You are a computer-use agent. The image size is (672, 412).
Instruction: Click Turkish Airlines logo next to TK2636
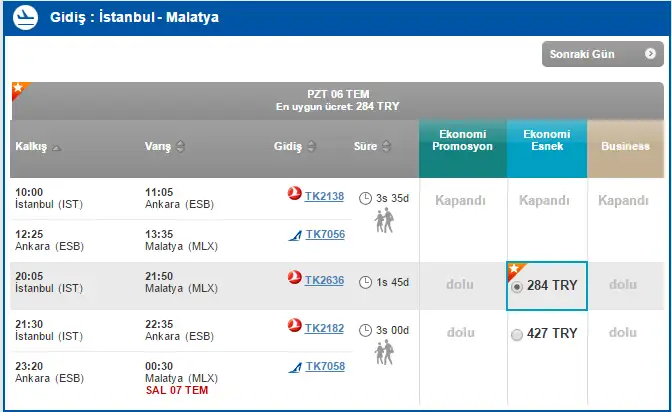(x=294, y=280)
